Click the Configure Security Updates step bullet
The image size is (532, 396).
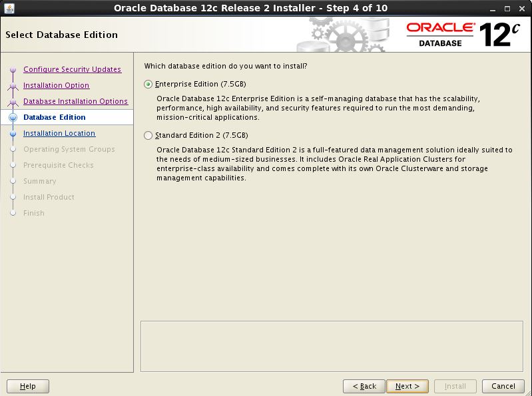tap(13, 70)
